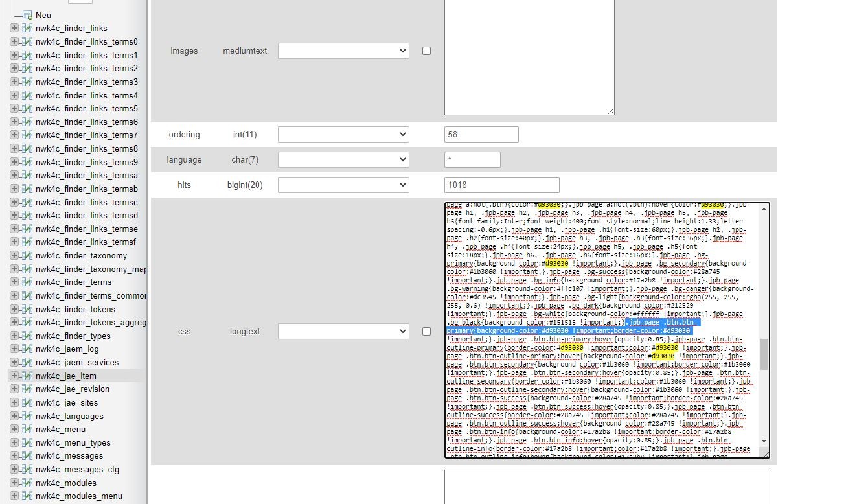Click the table icon for nwk4c_finder_links_terms0
The width and height of the screenshot is (857, 504).
pos(27,41)
